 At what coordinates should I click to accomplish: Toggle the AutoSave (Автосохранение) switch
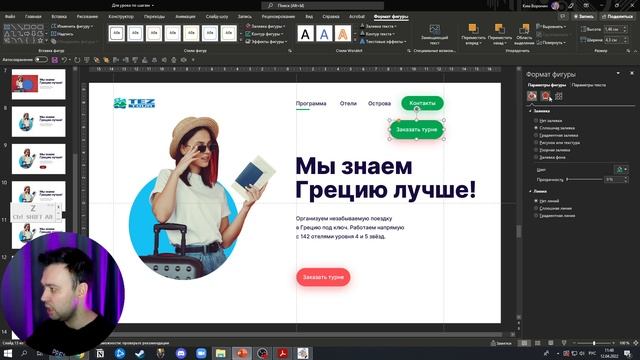(41, 60)
